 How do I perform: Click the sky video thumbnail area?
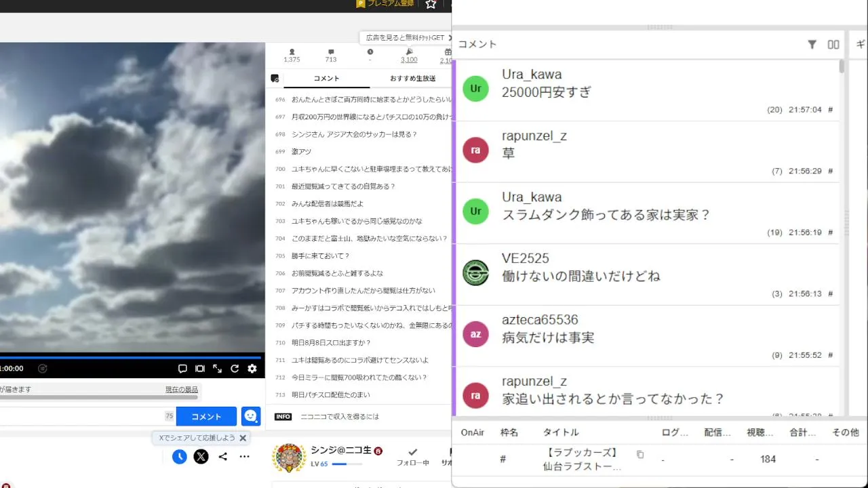coord(132,197)
